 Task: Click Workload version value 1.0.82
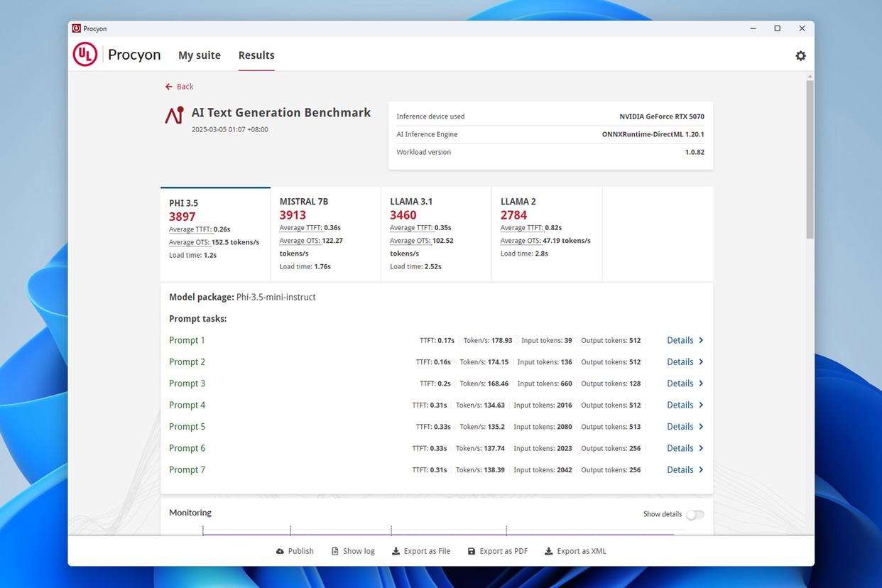(695, 152)
